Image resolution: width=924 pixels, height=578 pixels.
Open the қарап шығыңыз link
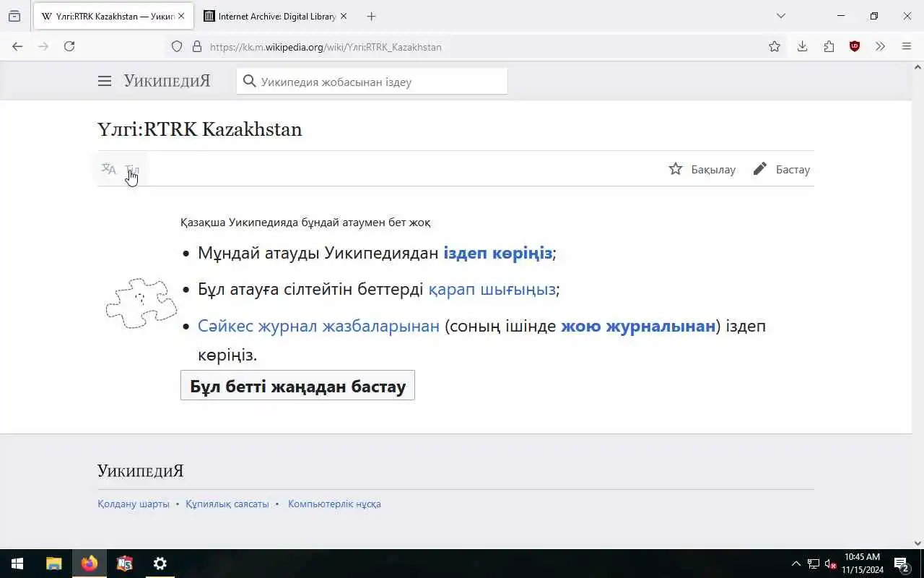tap(492, 290)
